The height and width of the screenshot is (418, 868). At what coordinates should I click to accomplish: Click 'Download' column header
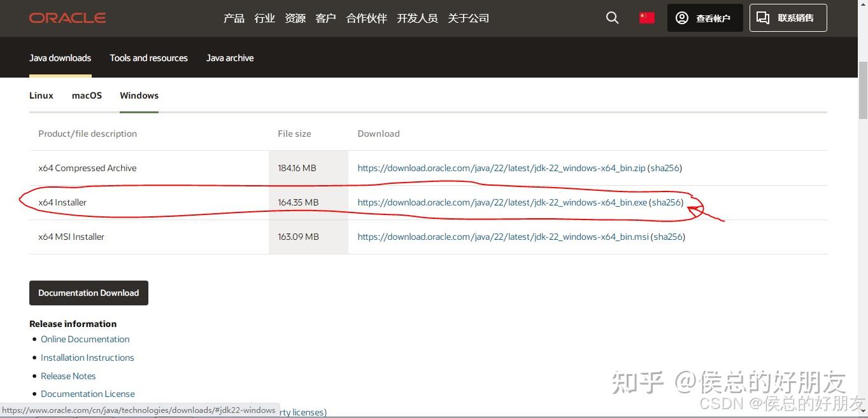(x=378, y=134)
